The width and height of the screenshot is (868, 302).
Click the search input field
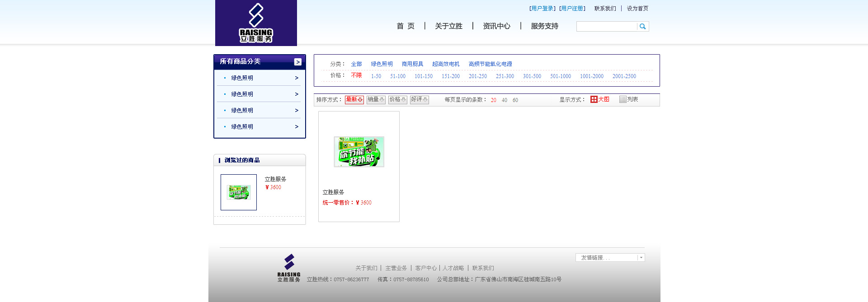pyautogui.click(x=607, y=27)
